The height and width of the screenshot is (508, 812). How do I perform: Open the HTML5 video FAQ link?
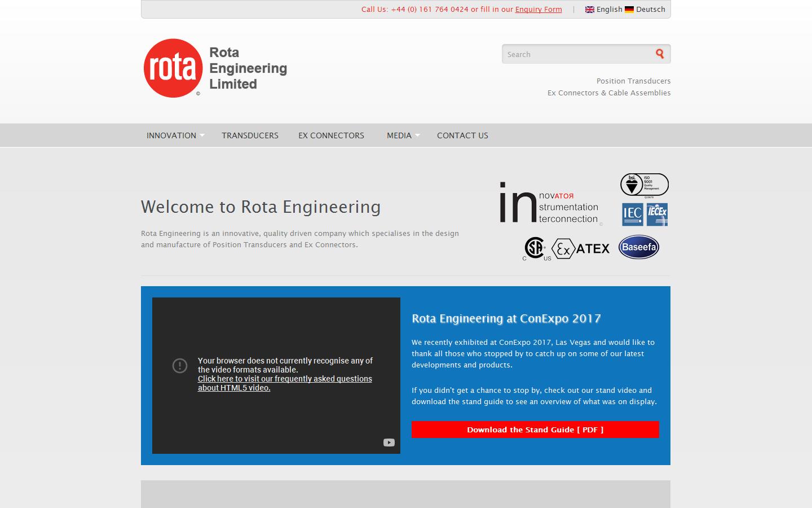(x=285, y=383)
